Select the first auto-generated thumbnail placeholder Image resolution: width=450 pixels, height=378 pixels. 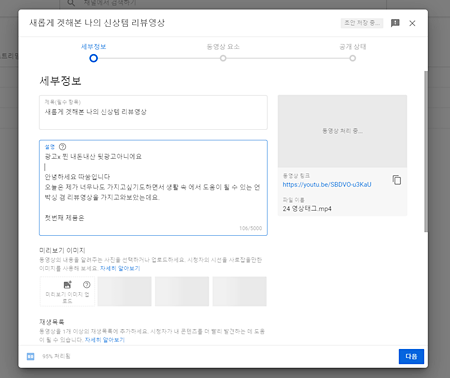(x=124, y=291)
